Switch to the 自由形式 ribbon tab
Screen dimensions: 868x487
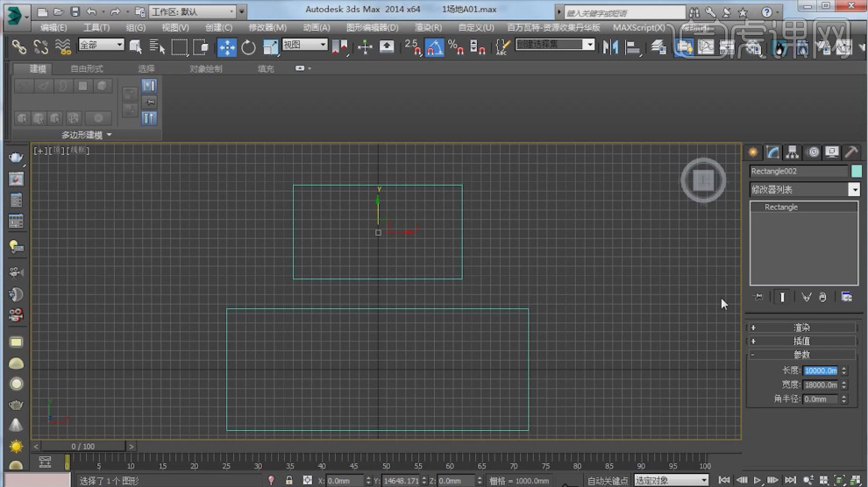click(86, 68)
